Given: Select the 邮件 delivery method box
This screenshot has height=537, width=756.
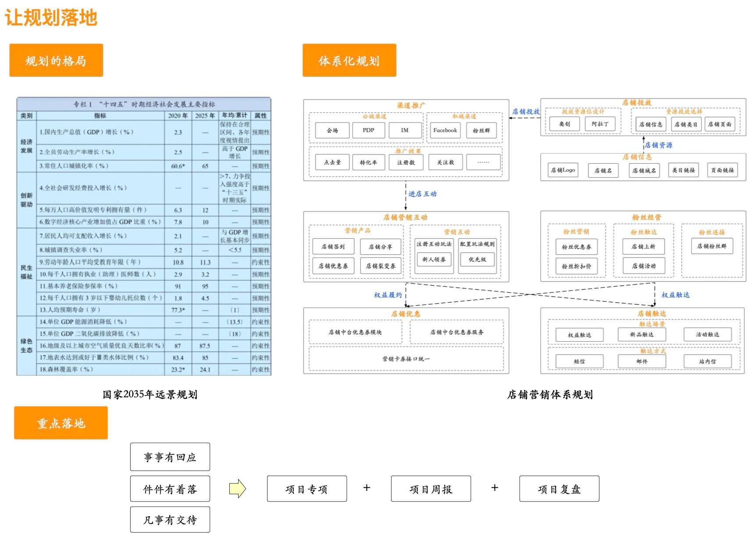Looking at the screenshot, I should click(x=642, y=362).
